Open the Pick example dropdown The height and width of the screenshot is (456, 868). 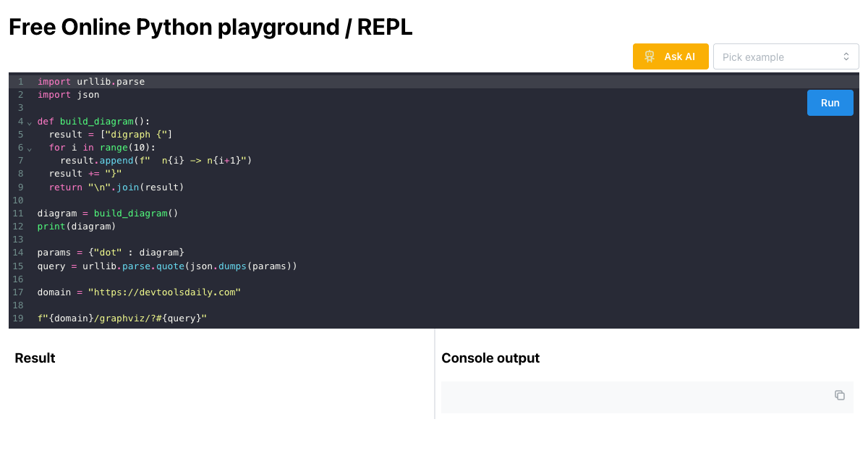pyautogui.click(x=786, y=56)
